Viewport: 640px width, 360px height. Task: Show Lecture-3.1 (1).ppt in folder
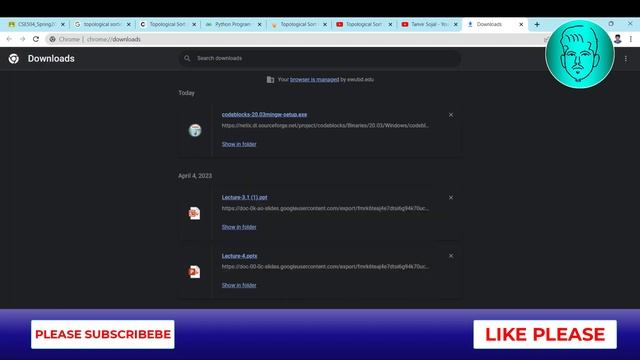pyautogui.click(x=239, y=227)
